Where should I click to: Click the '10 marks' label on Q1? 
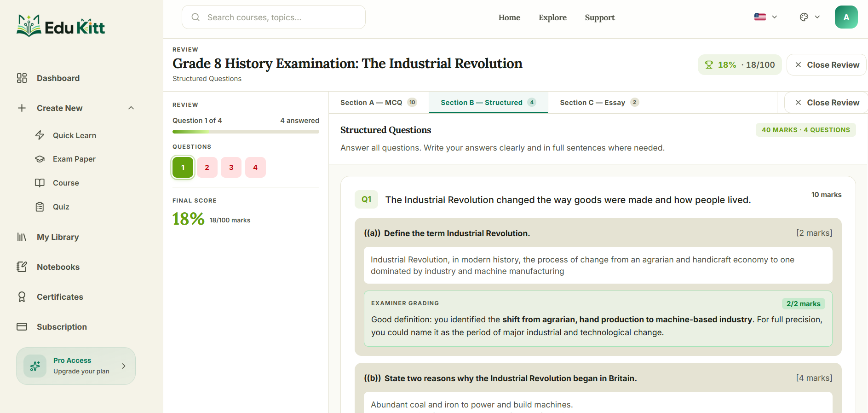point(826,195)
